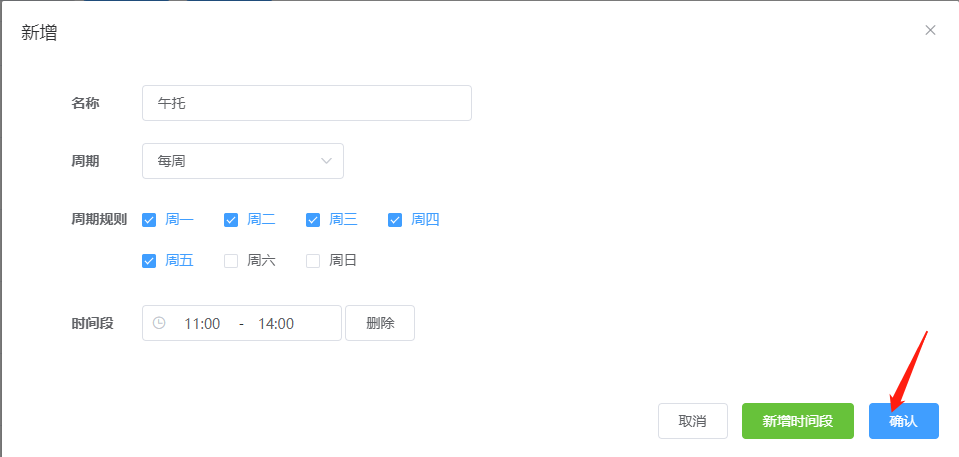Uncheck the 周三 checkbox

point(313,220)
